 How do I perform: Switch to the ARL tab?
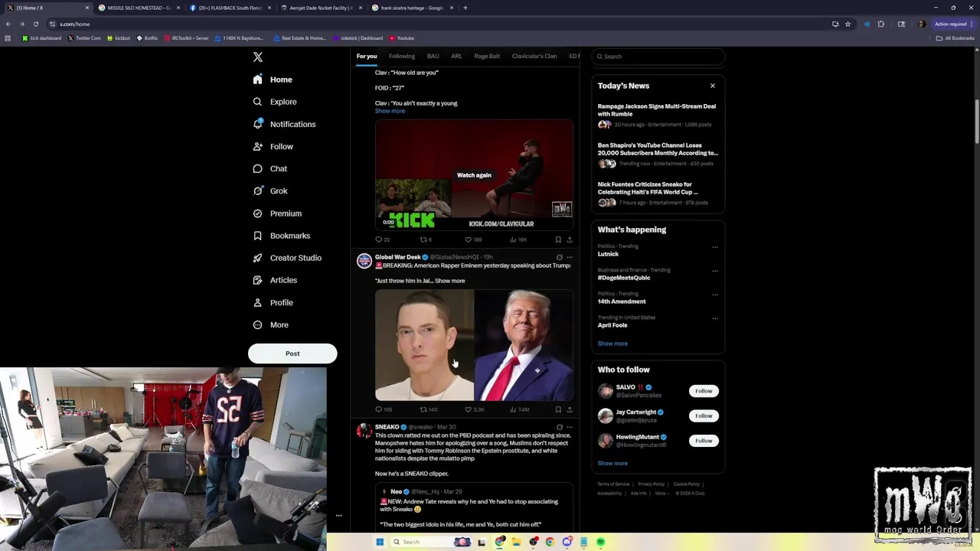pyautogui.click(x=456, y=56)
